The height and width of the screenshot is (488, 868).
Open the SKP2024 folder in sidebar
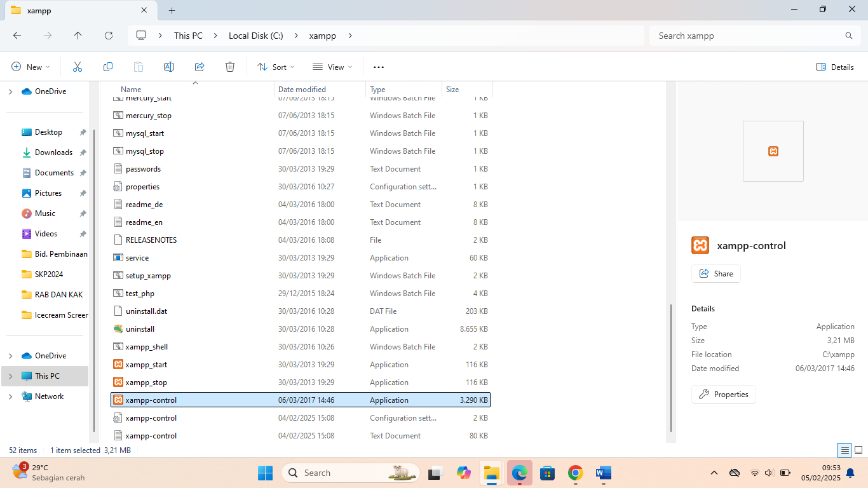(49, 274)
